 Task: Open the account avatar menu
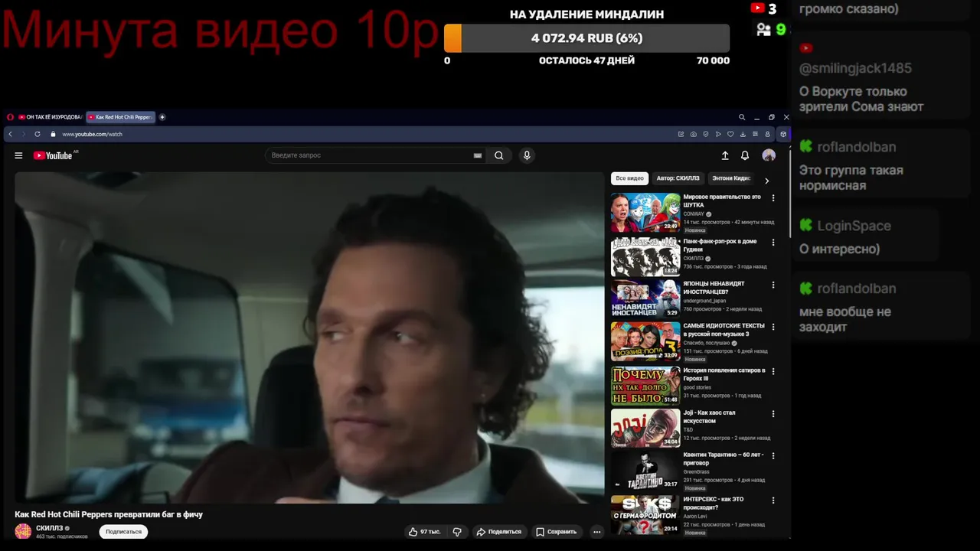(x=769, y=155)
